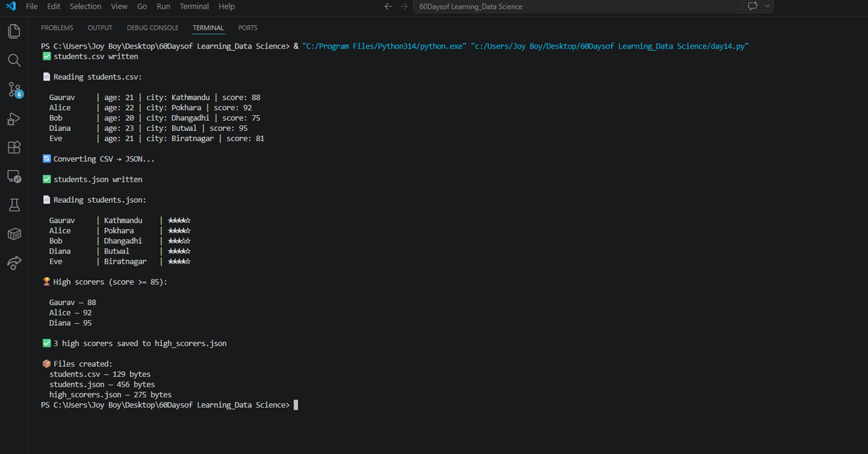
Task: Expand the chevron dropdown beside Copilot chat icon
Action: (x=767, y=7)
